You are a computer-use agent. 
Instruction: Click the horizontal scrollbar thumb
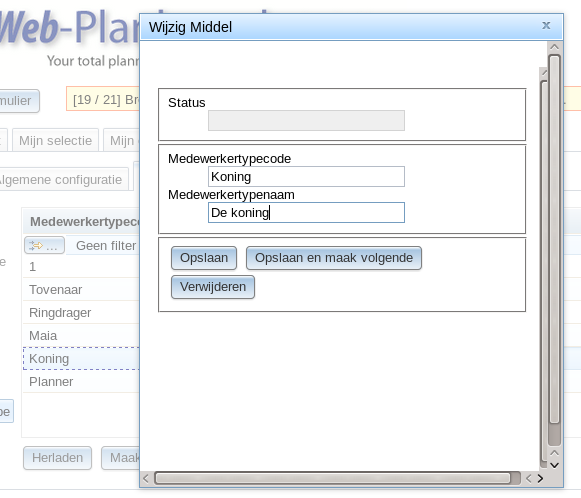pos(333,478)
